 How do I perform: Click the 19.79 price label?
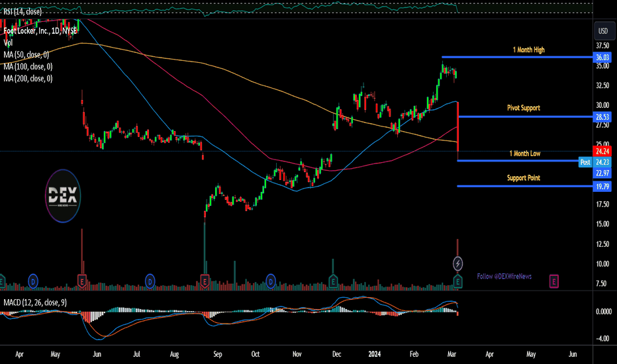(602, 187)
